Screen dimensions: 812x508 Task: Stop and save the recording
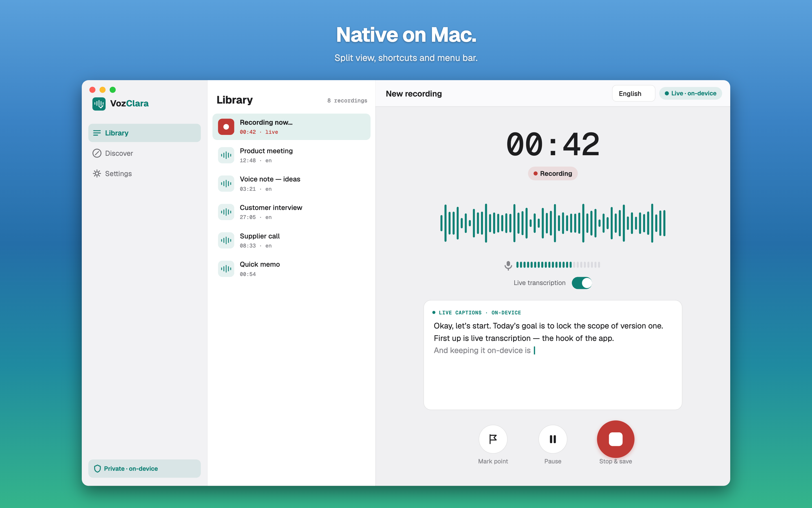pyautogui.click(x=615, y=439)
